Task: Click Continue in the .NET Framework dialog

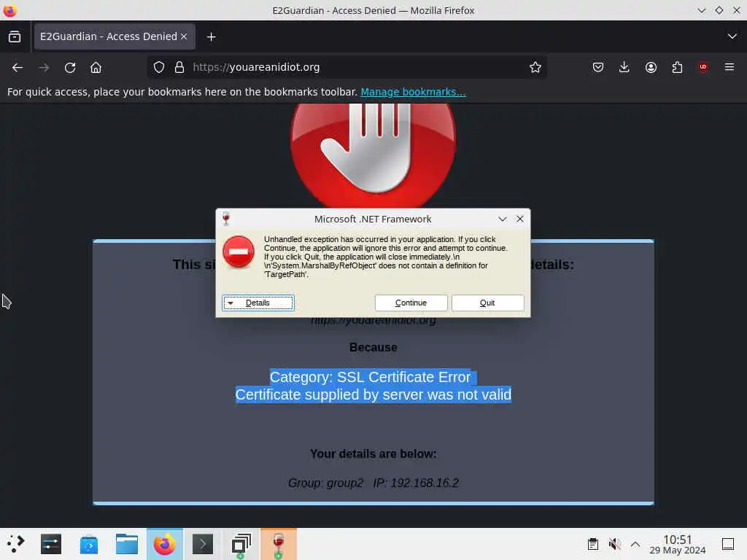Action: (411, 303)
